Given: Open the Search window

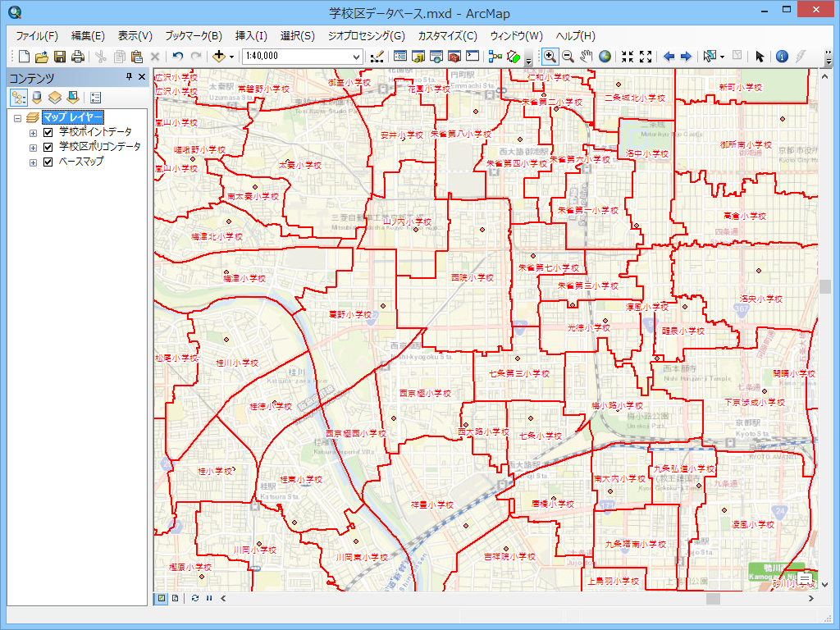Looking at the screenshot, I should point(436,57).
